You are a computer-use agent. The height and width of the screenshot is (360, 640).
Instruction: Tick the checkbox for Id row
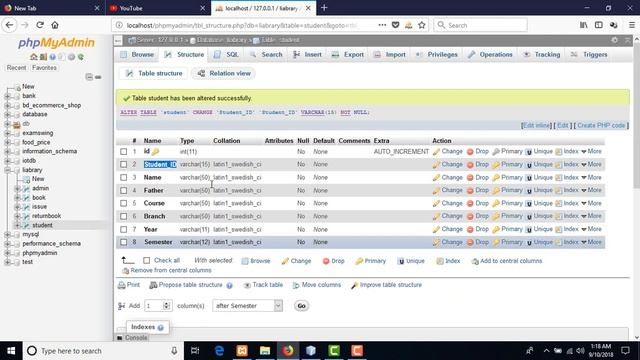click(x=124, y=151)
